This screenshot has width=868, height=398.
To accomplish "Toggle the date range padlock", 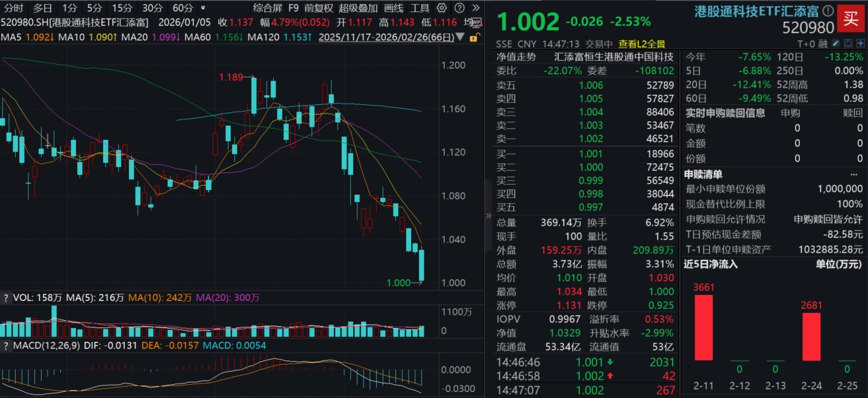I will tap(474, 37).
